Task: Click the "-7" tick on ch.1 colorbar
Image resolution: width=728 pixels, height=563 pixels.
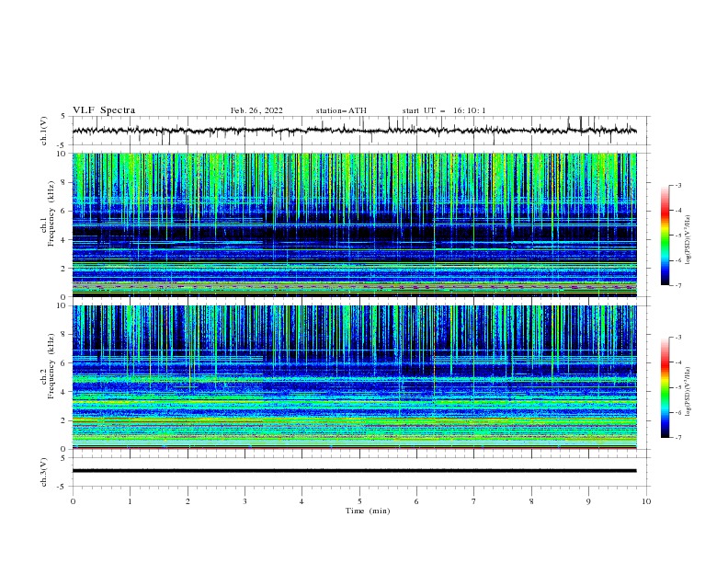Action: [x=678, y=285]
